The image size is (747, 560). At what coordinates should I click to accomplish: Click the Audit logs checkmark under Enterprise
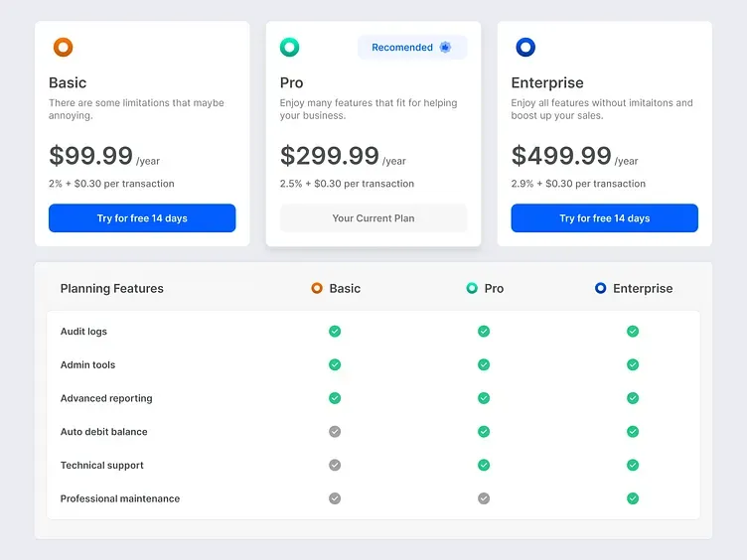[x=633, y=331]
